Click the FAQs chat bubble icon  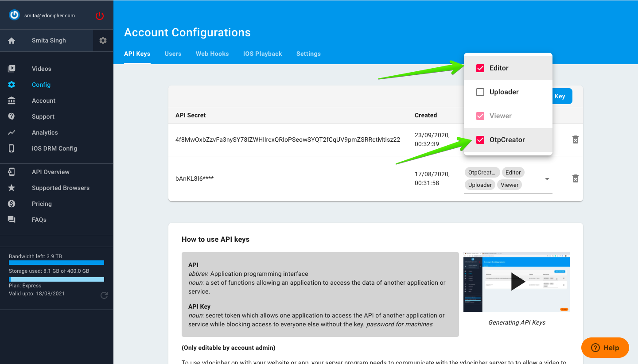pyautogui.click(x=12, y=220)
